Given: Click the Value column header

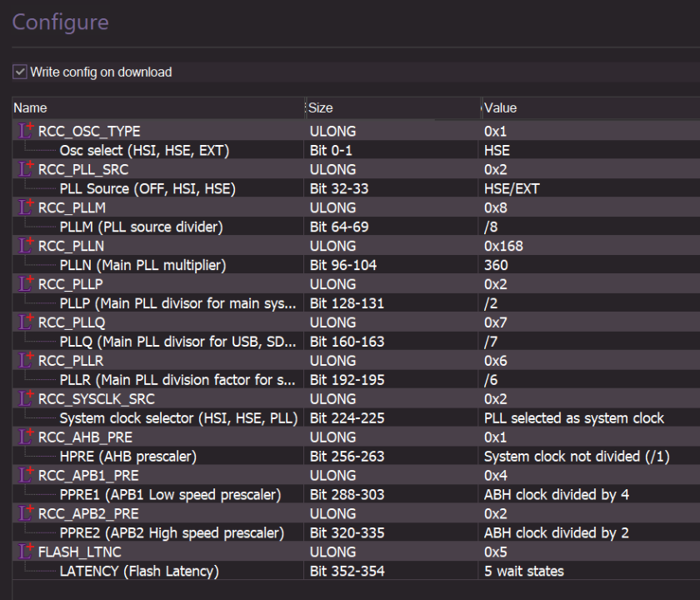Looking at the screenshot, I should pos(501,107).
